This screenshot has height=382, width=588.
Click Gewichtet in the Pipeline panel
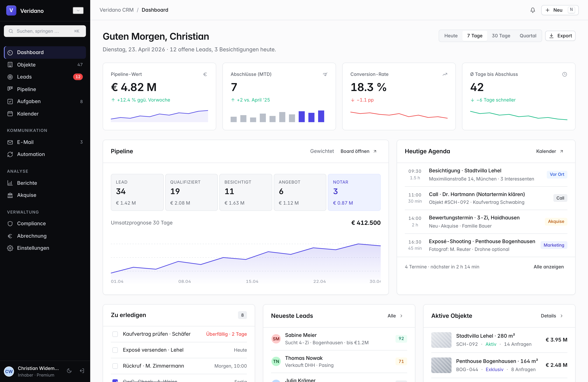[x=322, y=151]
